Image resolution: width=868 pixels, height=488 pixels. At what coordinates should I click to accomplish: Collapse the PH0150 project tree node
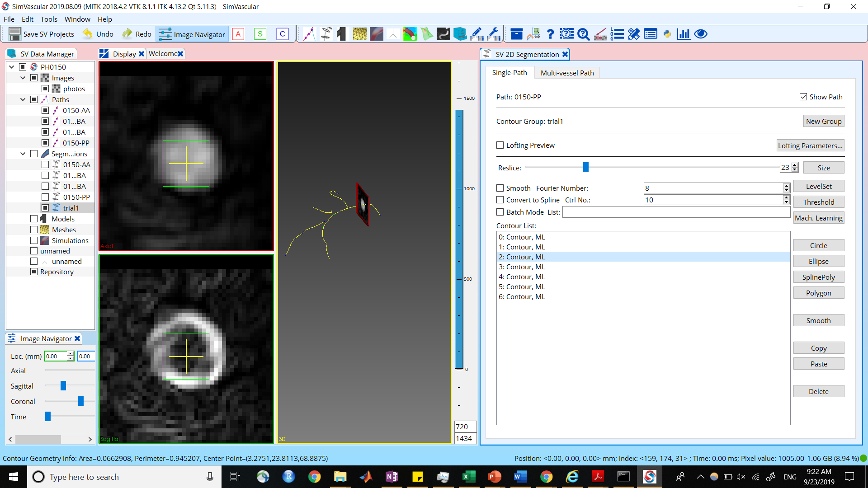click(12, 67)
